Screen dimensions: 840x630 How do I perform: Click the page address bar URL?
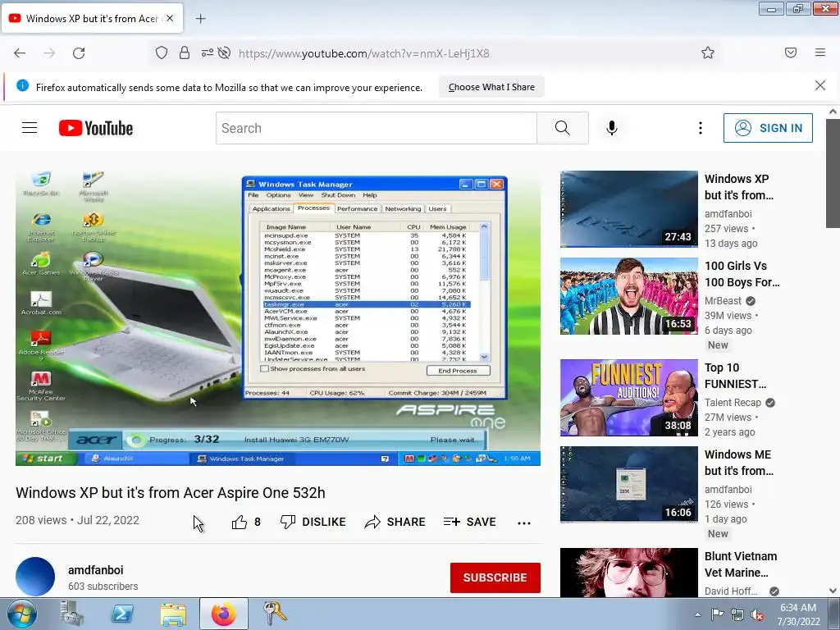[363, 53]
